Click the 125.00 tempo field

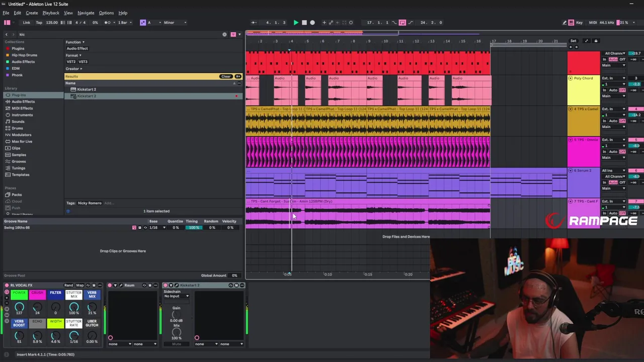52,23
